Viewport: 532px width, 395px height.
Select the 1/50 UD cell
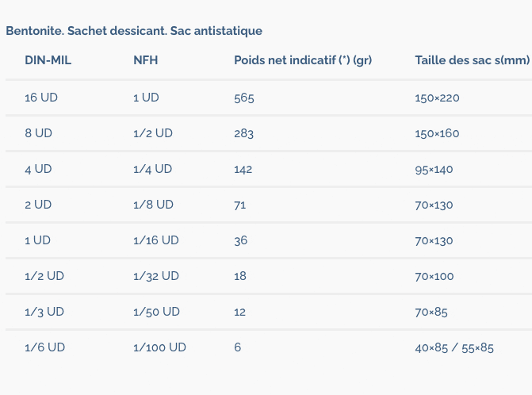tap(156, 312)
